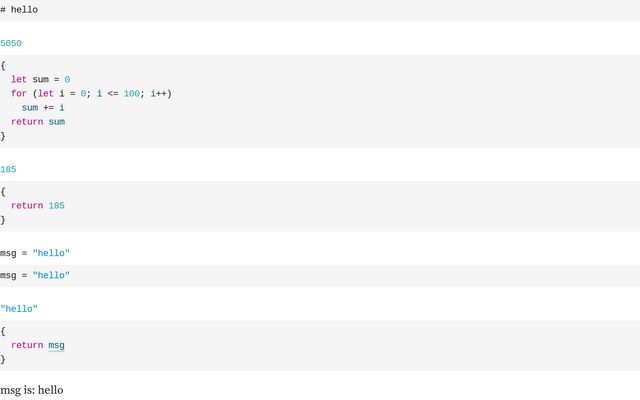
Task: Click the closing brace of the sum cell
Action: (3, 136)
